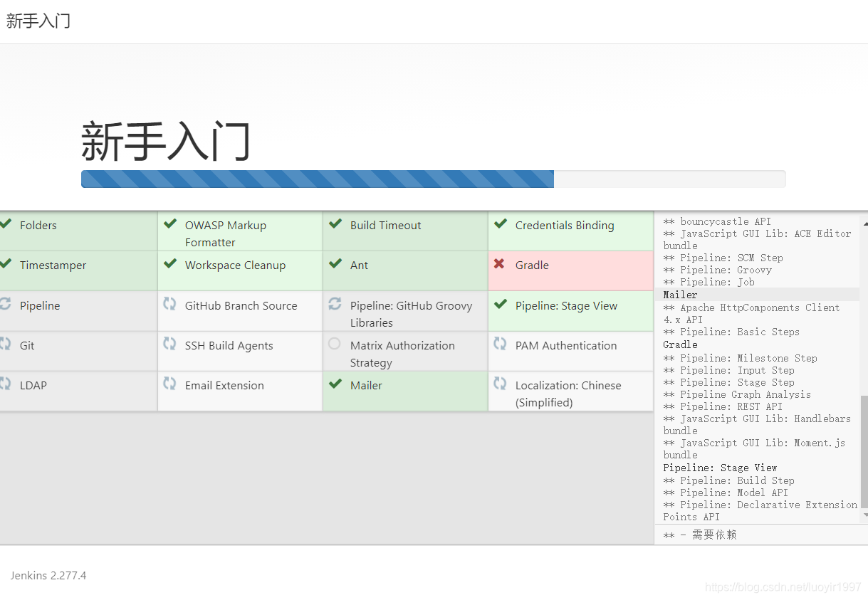868x600 pixels.
Task: Click the checkmark icon beside Workspace Cleanup
Action: pyautogui.click(x=170, y=264)
